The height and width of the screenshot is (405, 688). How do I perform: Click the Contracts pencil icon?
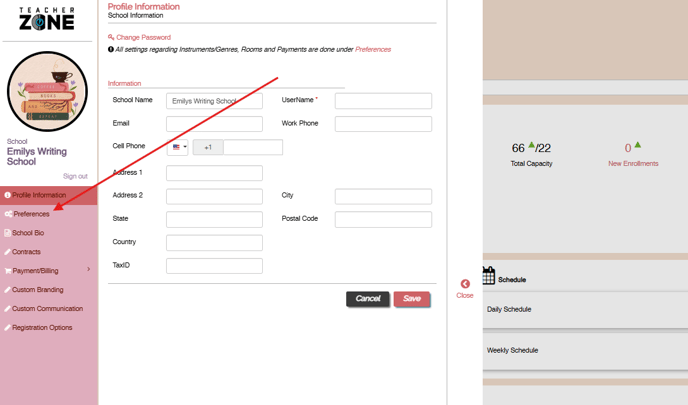(x=8, y=252)
